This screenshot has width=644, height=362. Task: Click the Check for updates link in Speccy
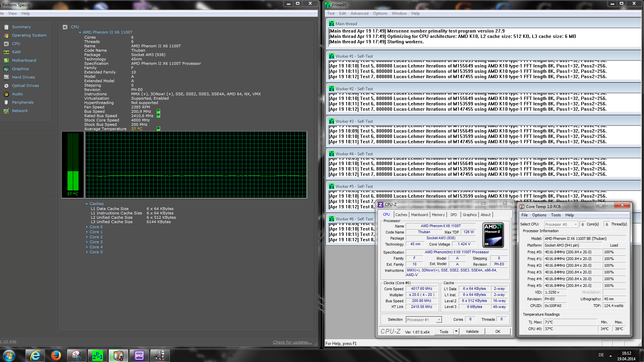(292, 342)
